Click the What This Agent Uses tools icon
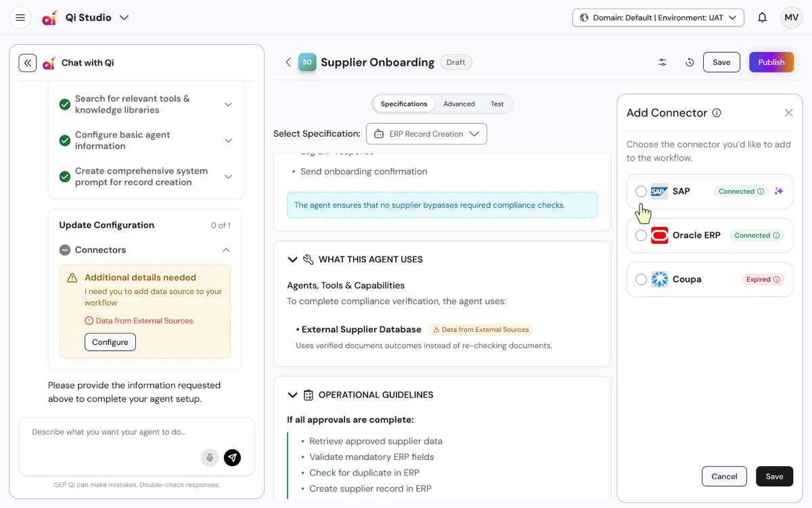 click(309, 259)
